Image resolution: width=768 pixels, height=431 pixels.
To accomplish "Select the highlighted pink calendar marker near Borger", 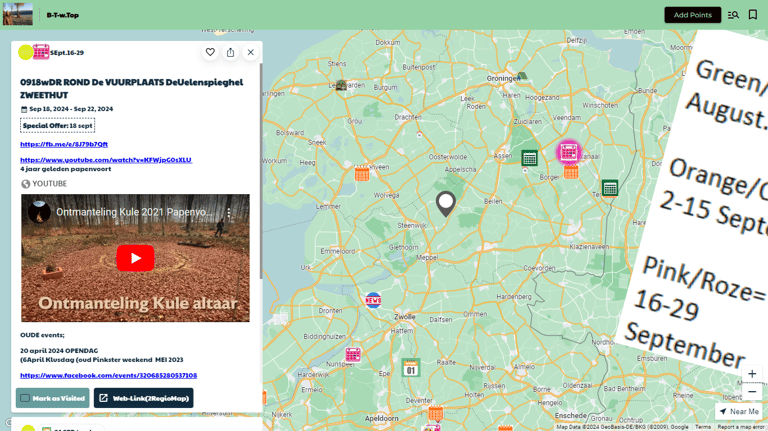I will pyautogui.click(x=569, y=152).
